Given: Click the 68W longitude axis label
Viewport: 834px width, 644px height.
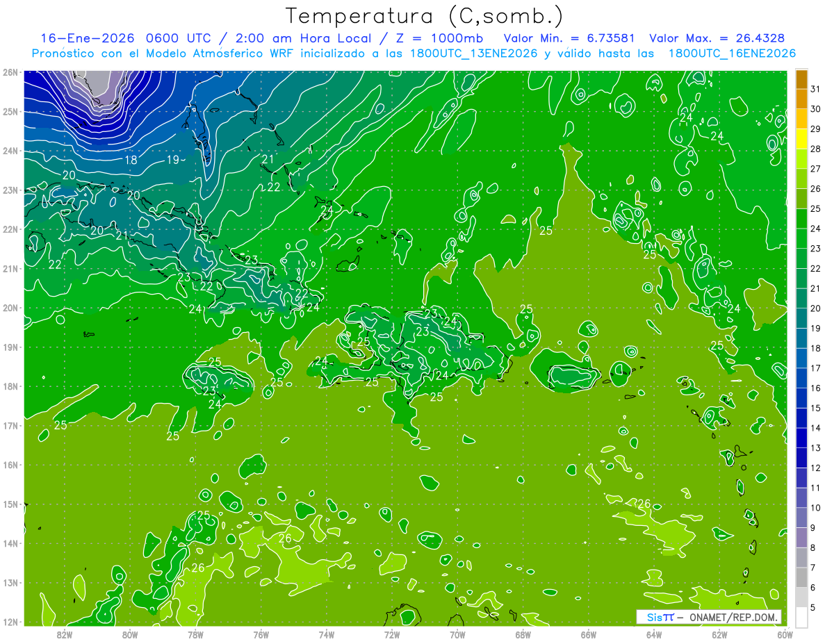Looking at the screenshot, I should (x=523, y=634).
